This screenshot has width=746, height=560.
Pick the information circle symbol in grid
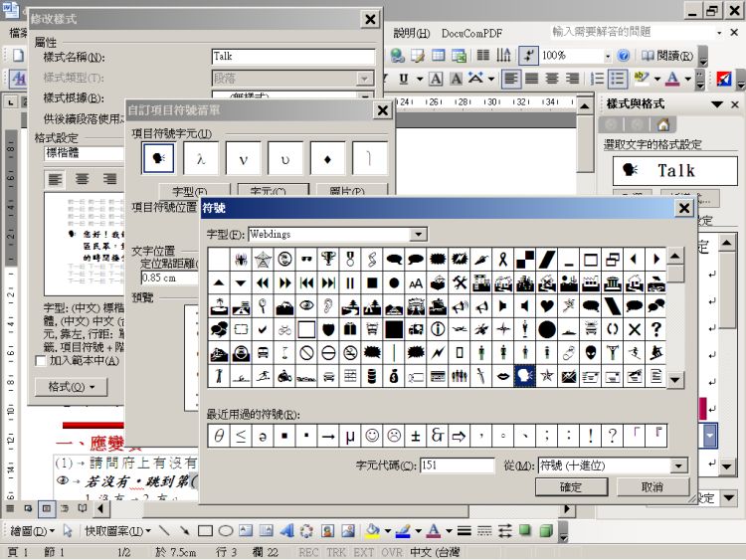click(438, 329)
